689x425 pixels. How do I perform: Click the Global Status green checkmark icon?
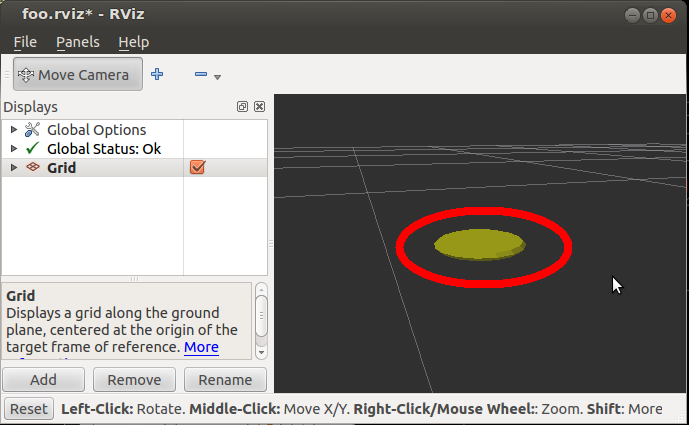(x=33, y=149)
